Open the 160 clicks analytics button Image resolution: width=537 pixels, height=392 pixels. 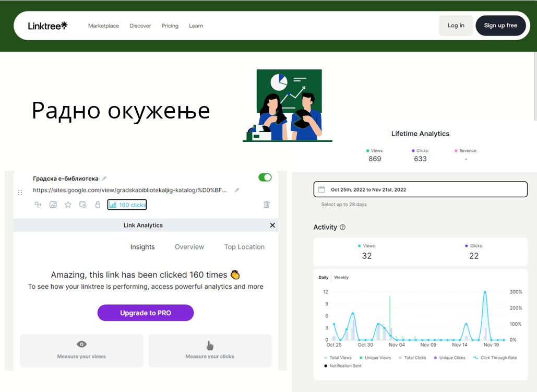coord(127,205)
